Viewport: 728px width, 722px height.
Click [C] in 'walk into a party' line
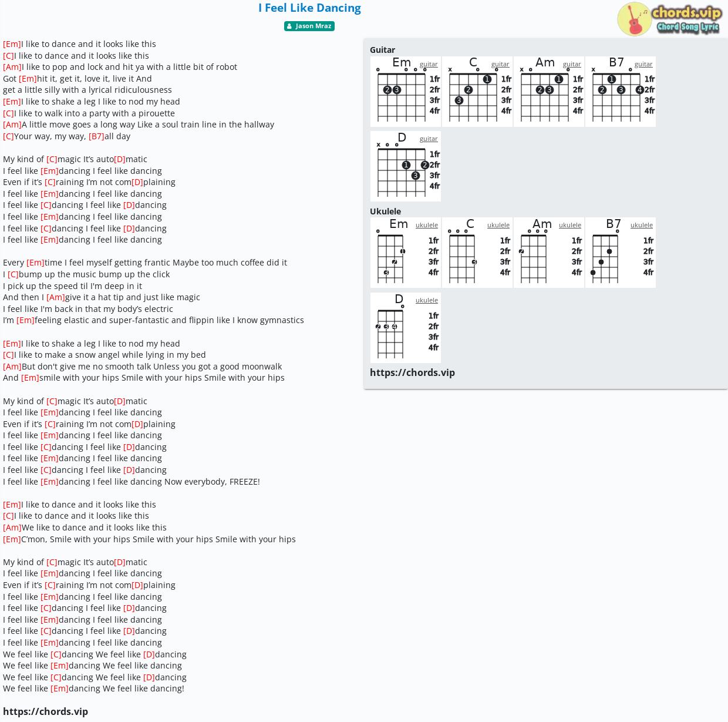[8, 113]
